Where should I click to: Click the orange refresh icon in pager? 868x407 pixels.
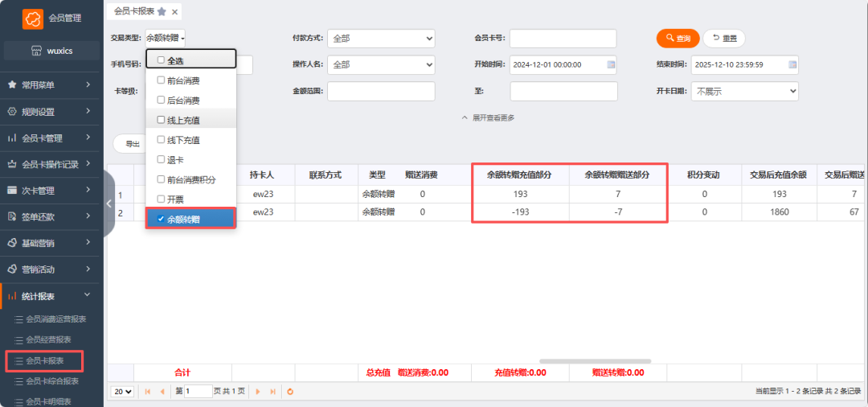coord(290,392)
